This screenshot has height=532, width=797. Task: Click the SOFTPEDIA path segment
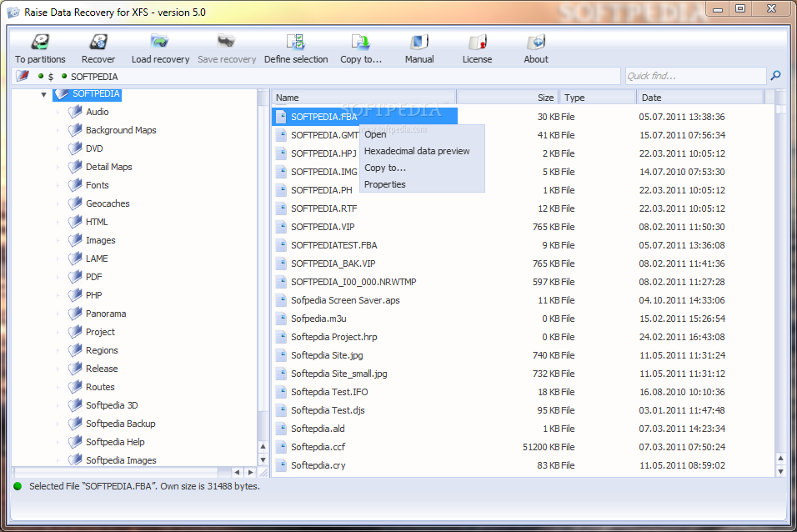click(x=94, y=76)
